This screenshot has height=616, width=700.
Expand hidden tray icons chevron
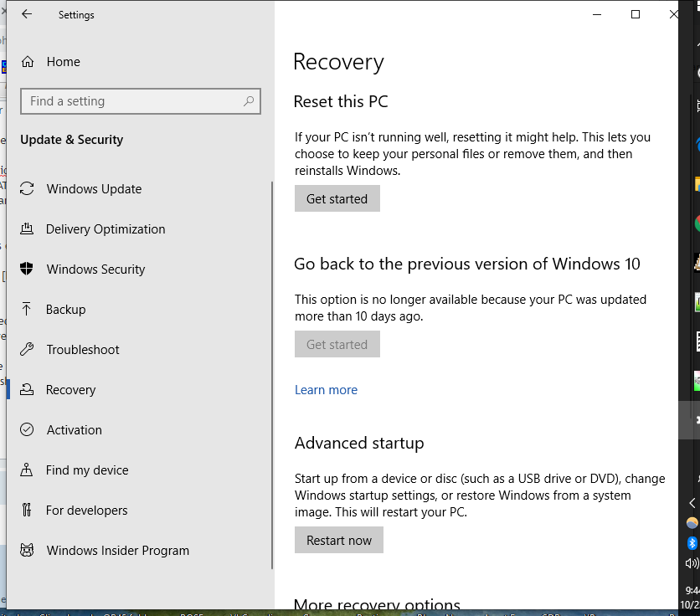point(692,503)
